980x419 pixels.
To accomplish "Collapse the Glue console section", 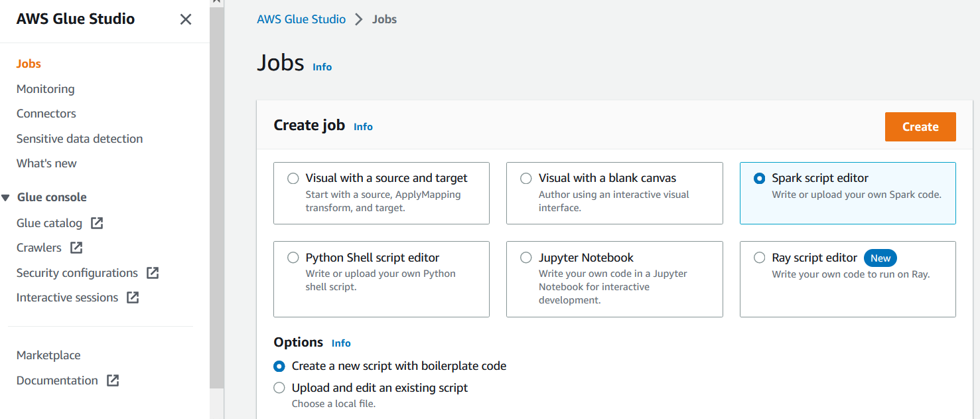I will [x=6, y=197].
